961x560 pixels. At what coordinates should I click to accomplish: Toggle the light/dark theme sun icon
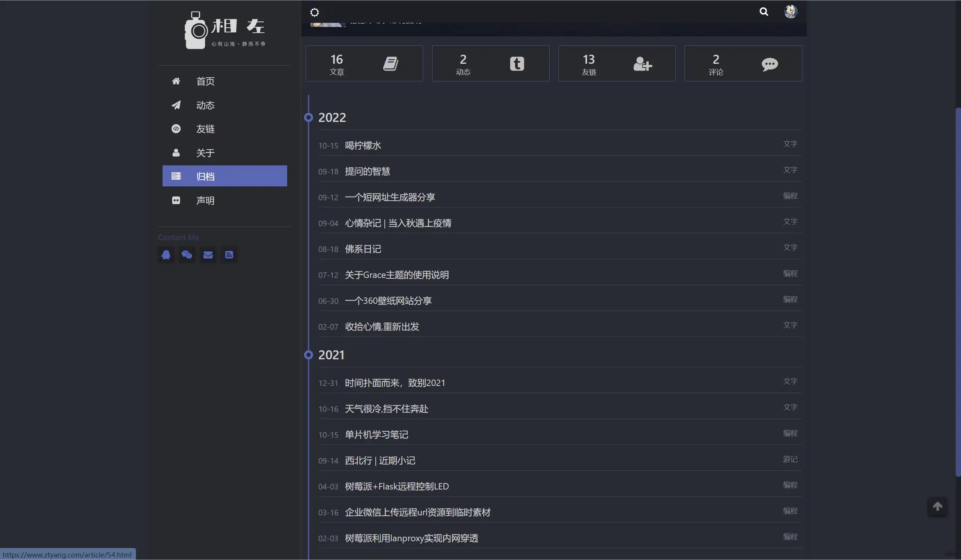pos(314,13)
